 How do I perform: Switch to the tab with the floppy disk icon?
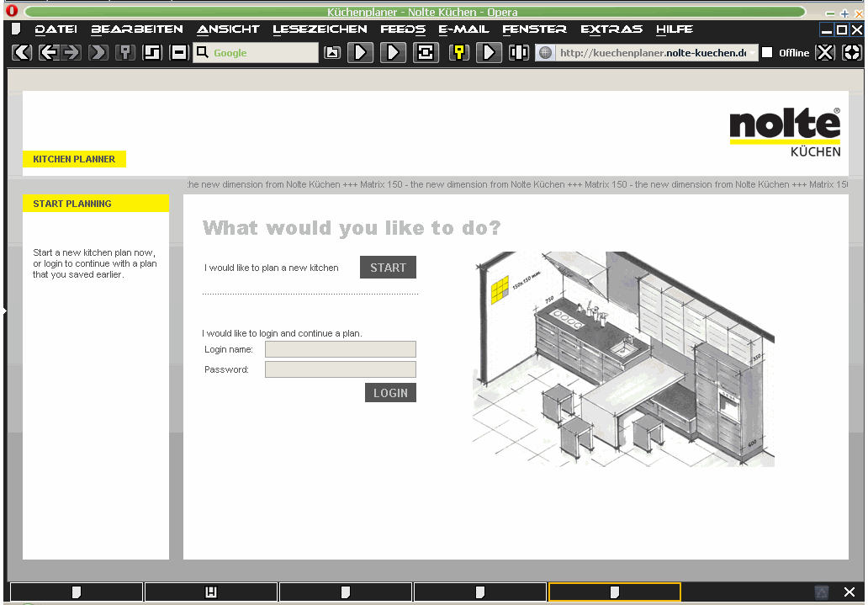[x=211, y=592]
